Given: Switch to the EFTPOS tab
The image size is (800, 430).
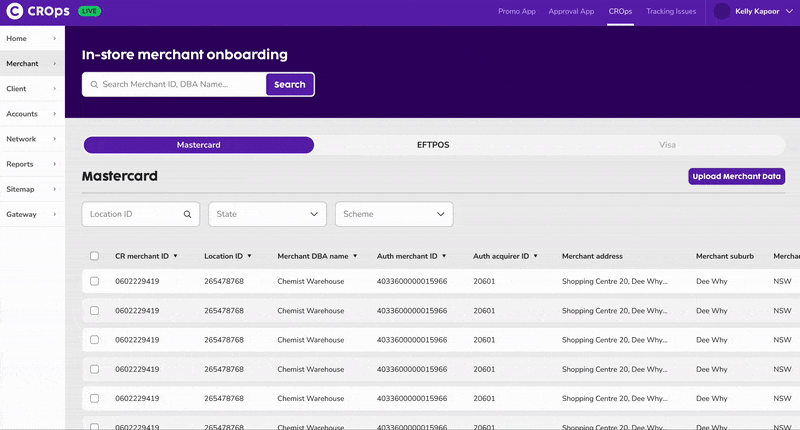Looking at the screenshot, I should pyautogui.click(x=433, y=145).
